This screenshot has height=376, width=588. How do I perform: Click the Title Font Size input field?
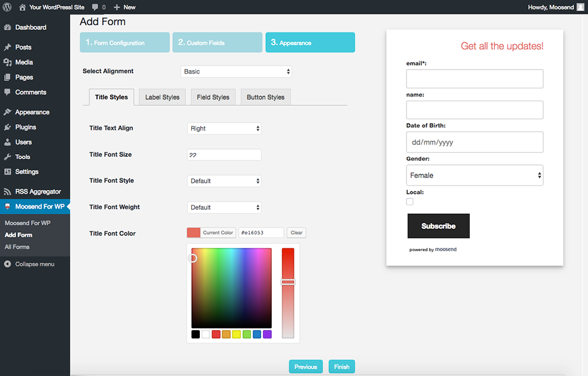(x=225, y=155)
